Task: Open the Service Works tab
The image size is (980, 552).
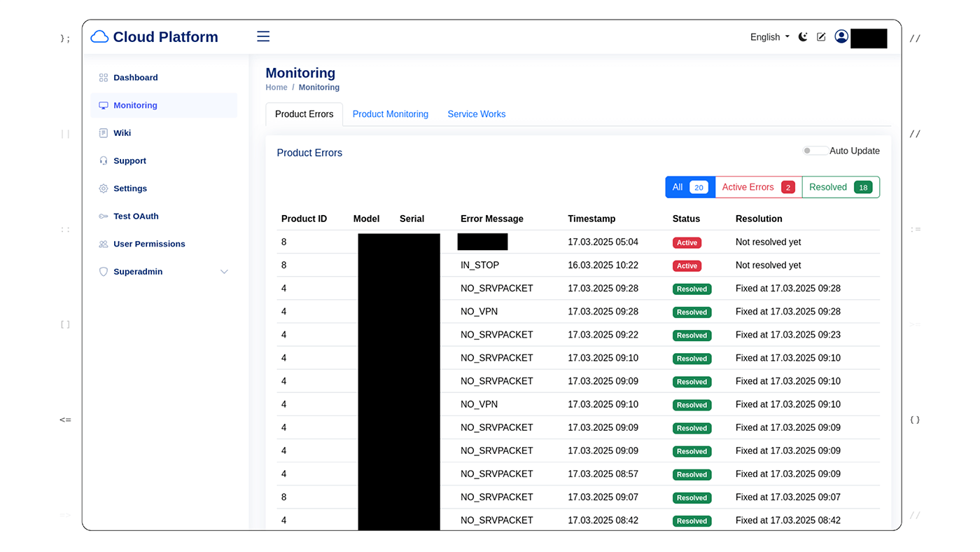Action: [476, 114]
